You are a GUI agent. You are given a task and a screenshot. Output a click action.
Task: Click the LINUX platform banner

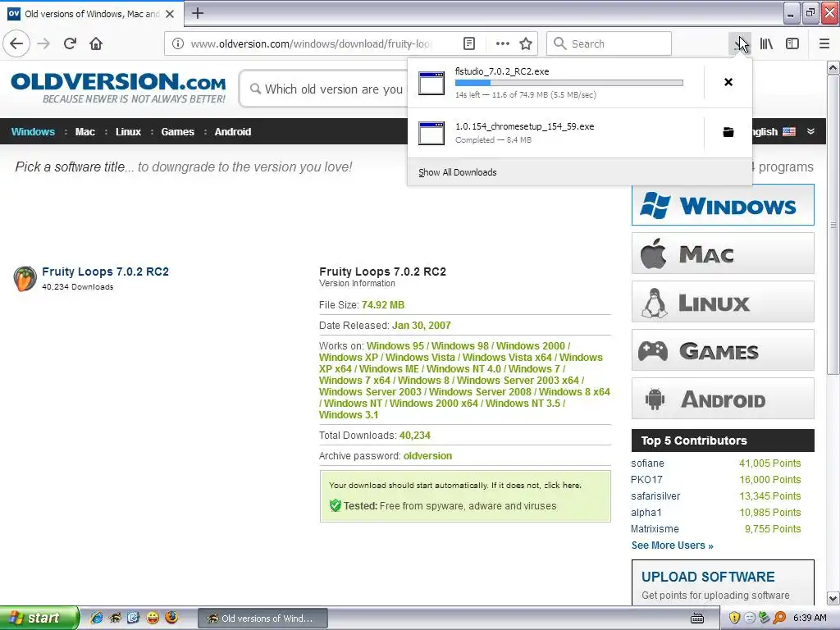tap(723, 302)
